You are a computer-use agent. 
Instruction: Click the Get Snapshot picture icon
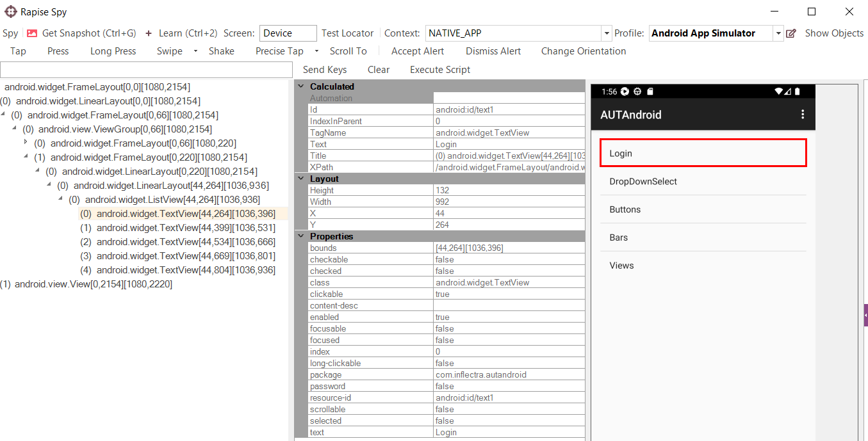(32, 33)
